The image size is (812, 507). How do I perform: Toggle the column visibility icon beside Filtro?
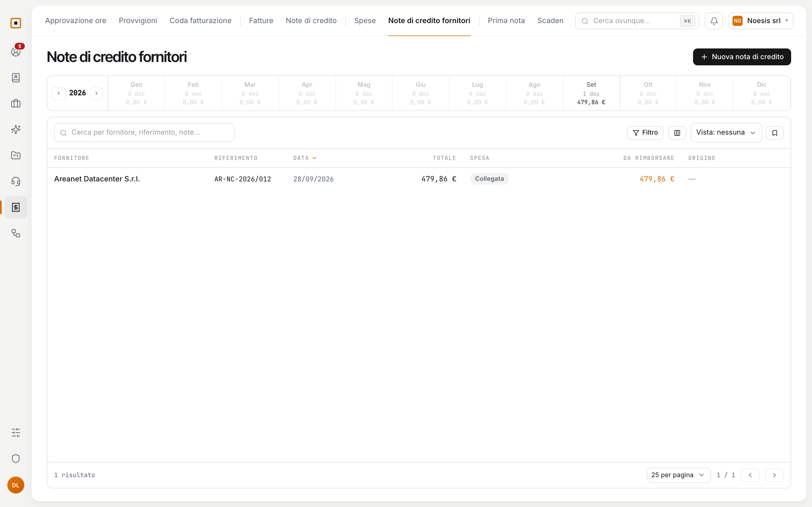677,133
